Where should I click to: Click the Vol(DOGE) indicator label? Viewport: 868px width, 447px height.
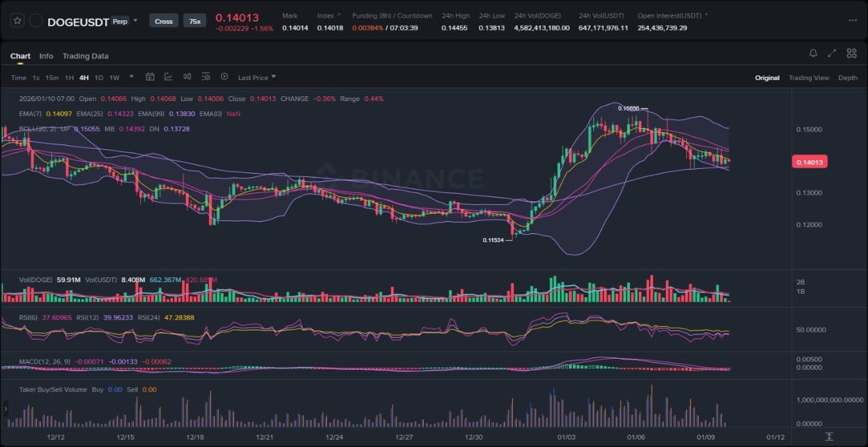(37, 279)
